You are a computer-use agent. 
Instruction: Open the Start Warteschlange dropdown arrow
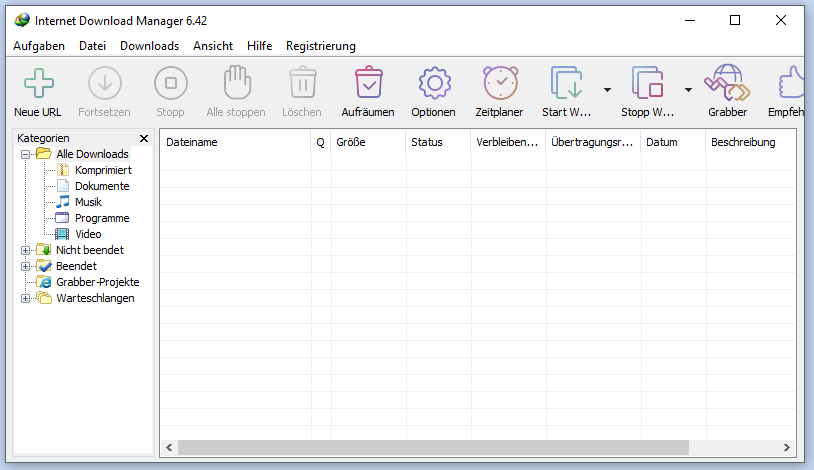pos(607,90)
